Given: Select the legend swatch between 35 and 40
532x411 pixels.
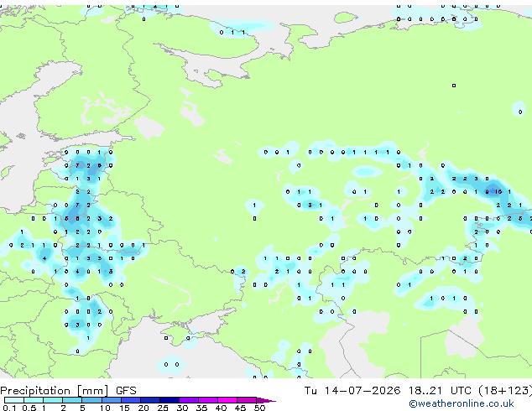Looking at the screenshot, I should tap(208, 400).
